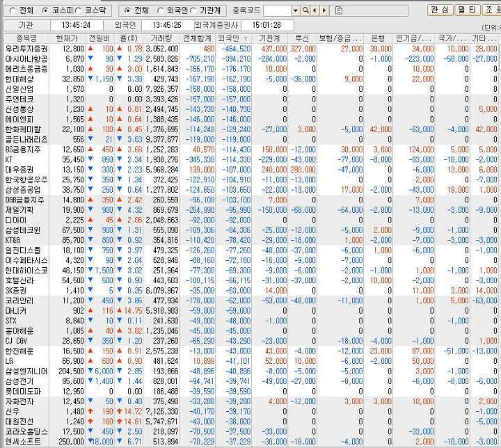
Task: Select the 마니커 stock name
Action: point(15,310)
